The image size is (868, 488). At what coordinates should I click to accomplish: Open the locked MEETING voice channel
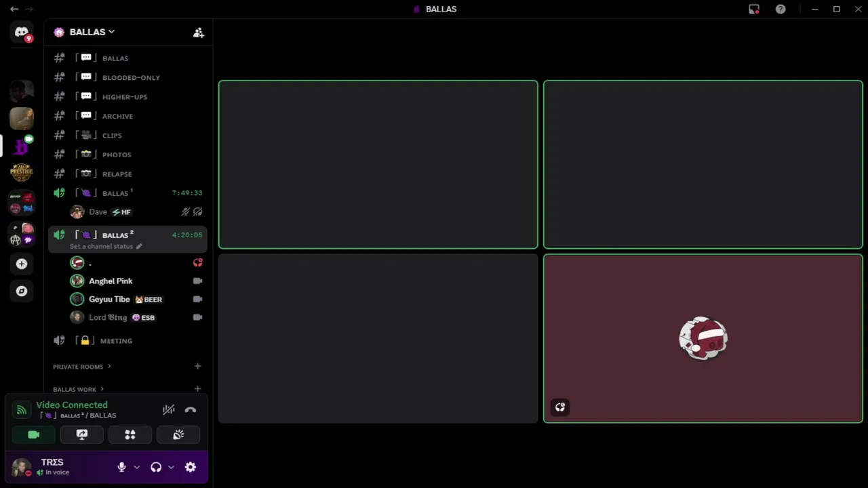127,341
